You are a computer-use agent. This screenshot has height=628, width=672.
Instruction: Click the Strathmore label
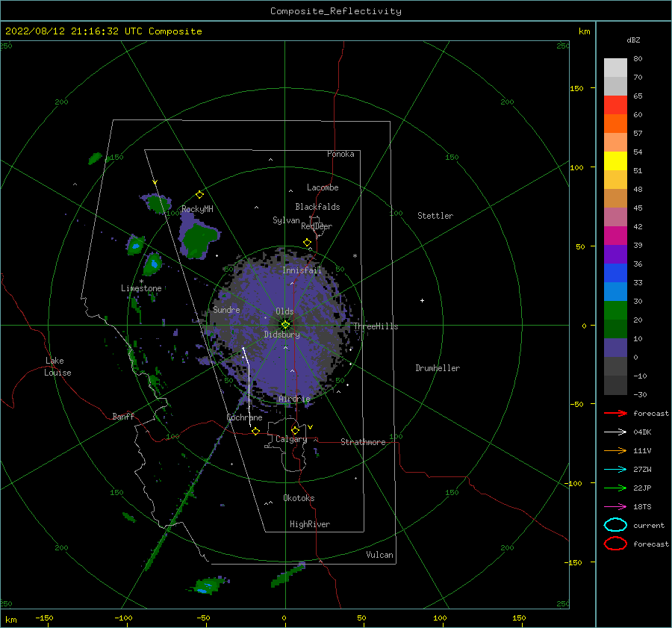tap(363, 442)
